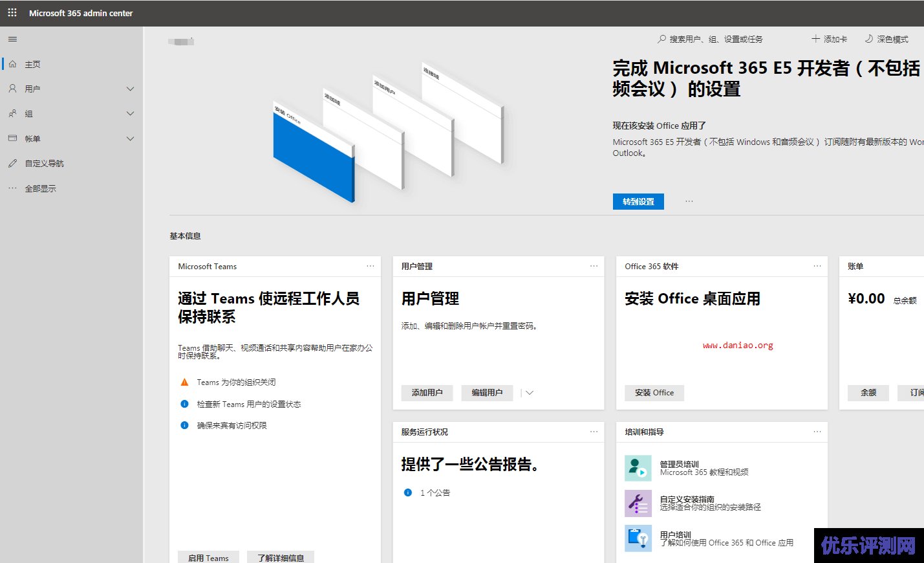Click the search magnifier icon

coord(661,39)
